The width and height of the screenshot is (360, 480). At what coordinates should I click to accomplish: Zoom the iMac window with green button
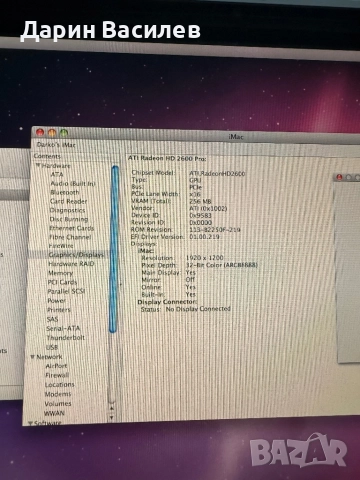point(64,133)
